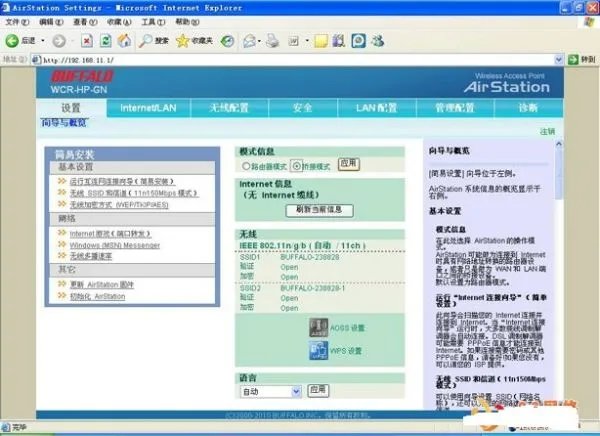Click the blue square chat toolbar icon
Image resolution: width=600 pixels, height=436 pixels.
tap(359, 41)
